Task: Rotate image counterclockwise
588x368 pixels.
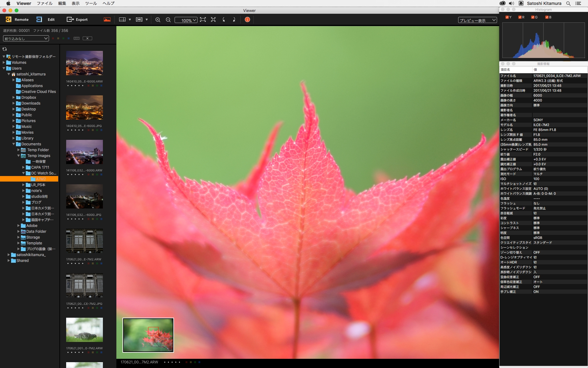Action: coord(224,20)
